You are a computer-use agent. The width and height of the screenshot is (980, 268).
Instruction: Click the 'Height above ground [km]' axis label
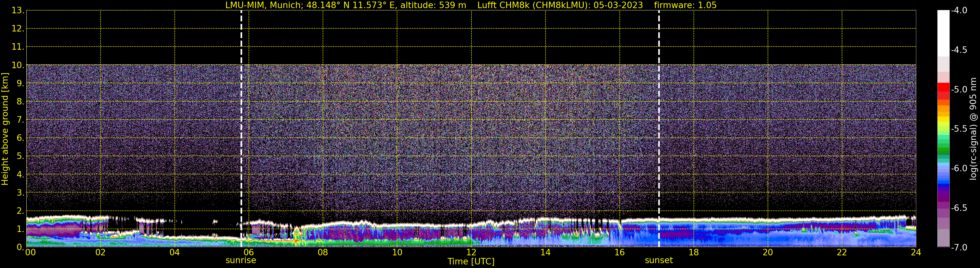tap(5, 129)
